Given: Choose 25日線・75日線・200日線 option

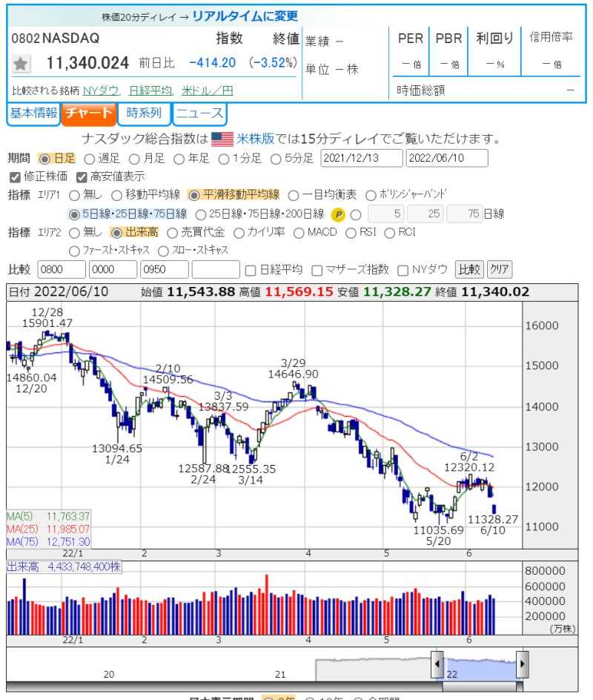Looking at the screenshot, I should [201, 215].
